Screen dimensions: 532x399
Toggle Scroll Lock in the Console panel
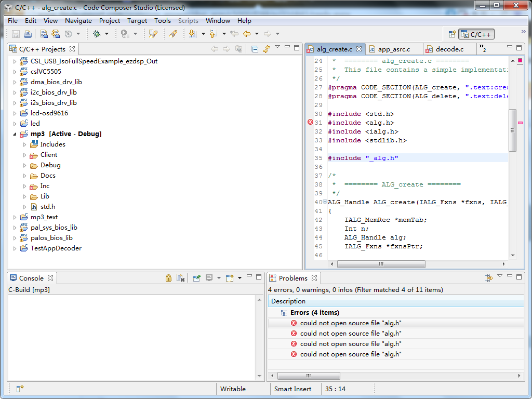tap(168, 278)
